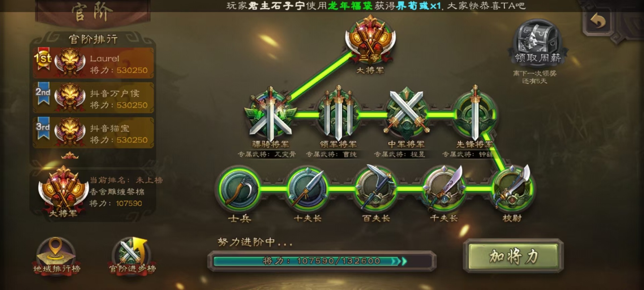Open the 先锋将军 single sword emblem
The image size is (644, 290).
coord(474,114)
